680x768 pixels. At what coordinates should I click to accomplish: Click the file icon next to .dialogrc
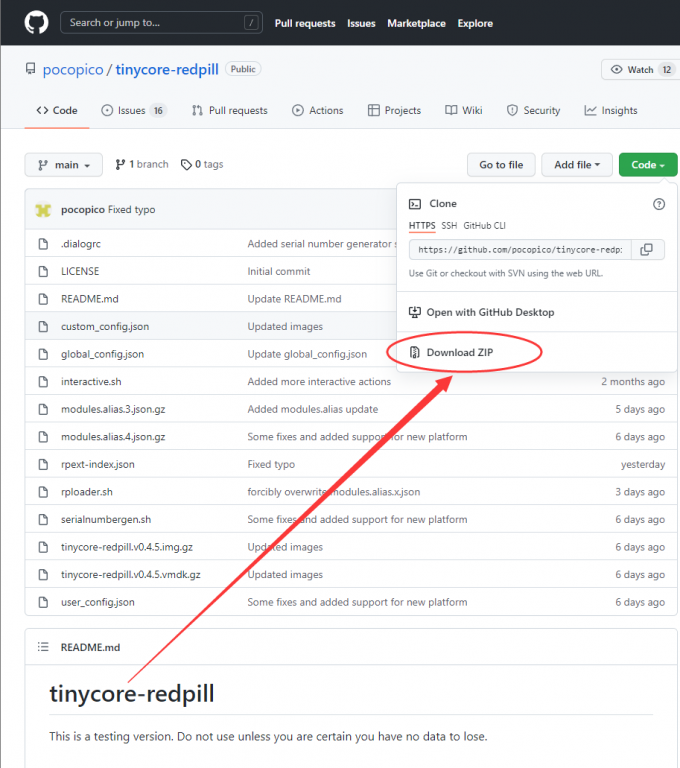coord(43,244)
